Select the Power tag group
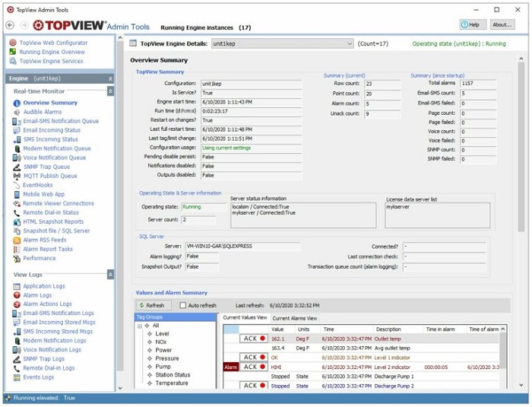The height and width of the screenshot is (407, 532). tap(163, 350)
